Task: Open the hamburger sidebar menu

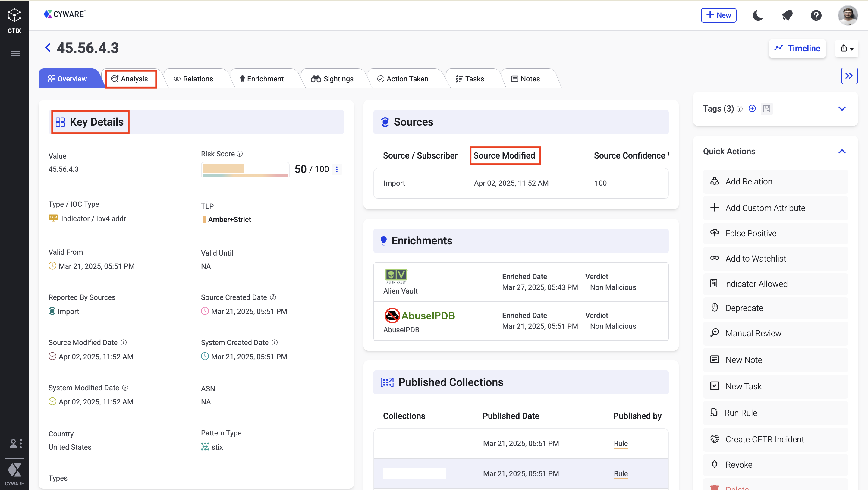Action: point(15,54)
